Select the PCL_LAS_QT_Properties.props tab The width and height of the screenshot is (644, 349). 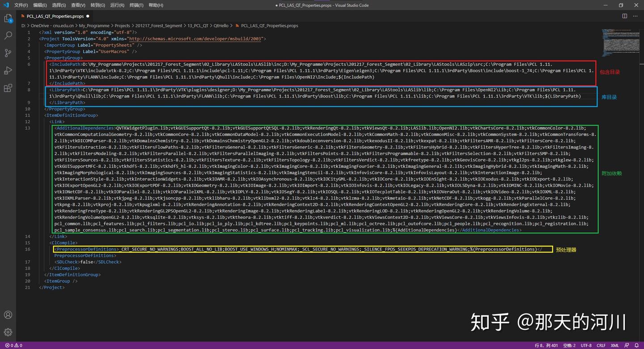(x=54, y=16)
